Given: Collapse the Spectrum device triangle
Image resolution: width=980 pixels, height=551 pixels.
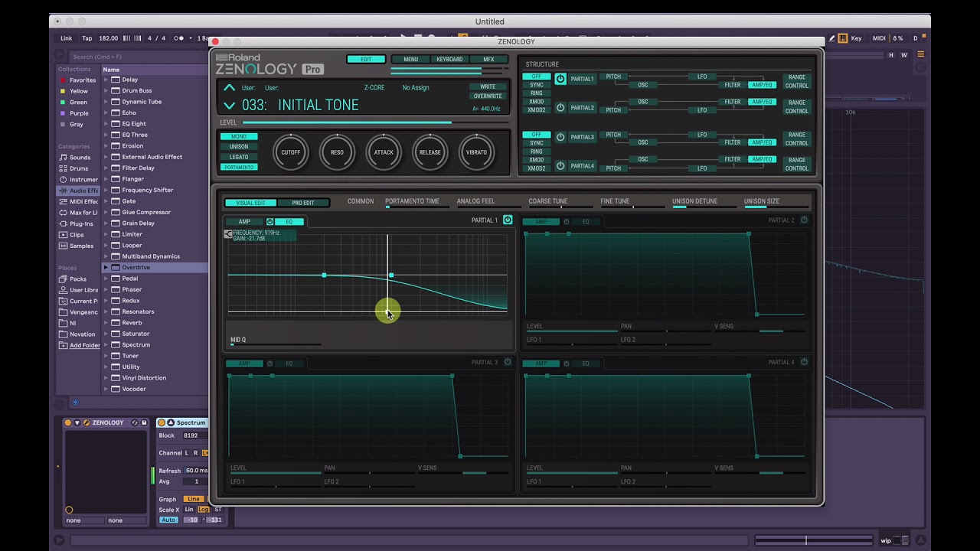Looking at the screenshot, I should coord(170,422).
